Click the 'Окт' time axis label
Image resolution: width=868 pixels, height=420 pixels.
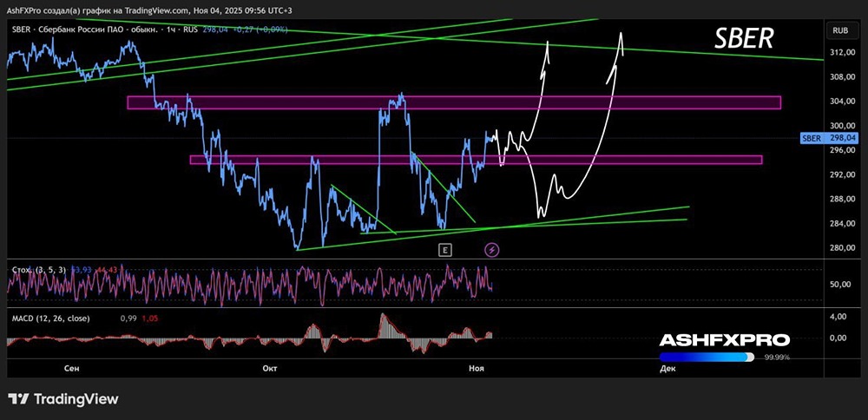pos(270,369)
